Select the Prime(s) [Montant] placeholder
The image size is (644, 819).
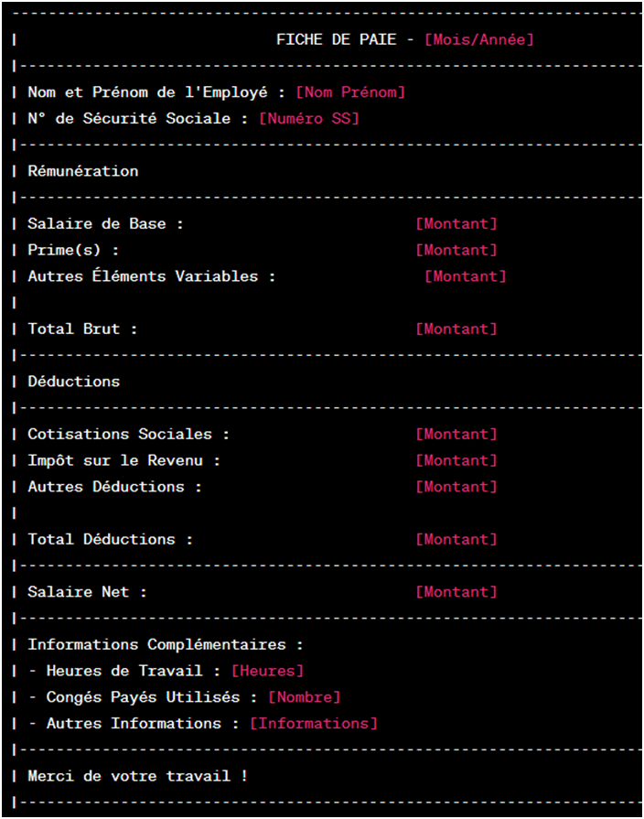[456, 250]
